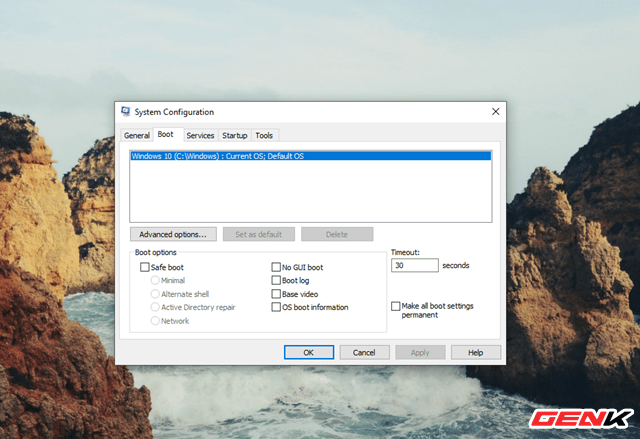Image resolution: width=640 pixels, height=439 pixels.
Task: Click the Set as default button
Action: coord(259,234)
